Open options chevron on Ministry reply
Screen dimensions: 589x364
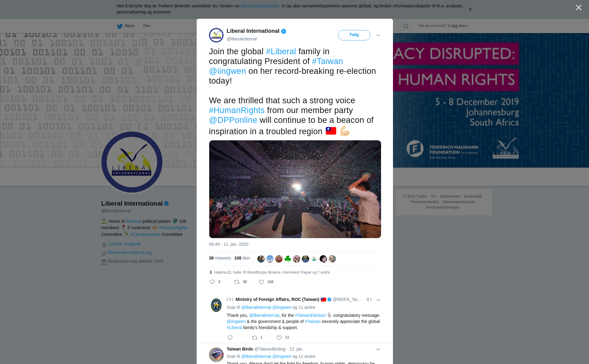point(378,300)
